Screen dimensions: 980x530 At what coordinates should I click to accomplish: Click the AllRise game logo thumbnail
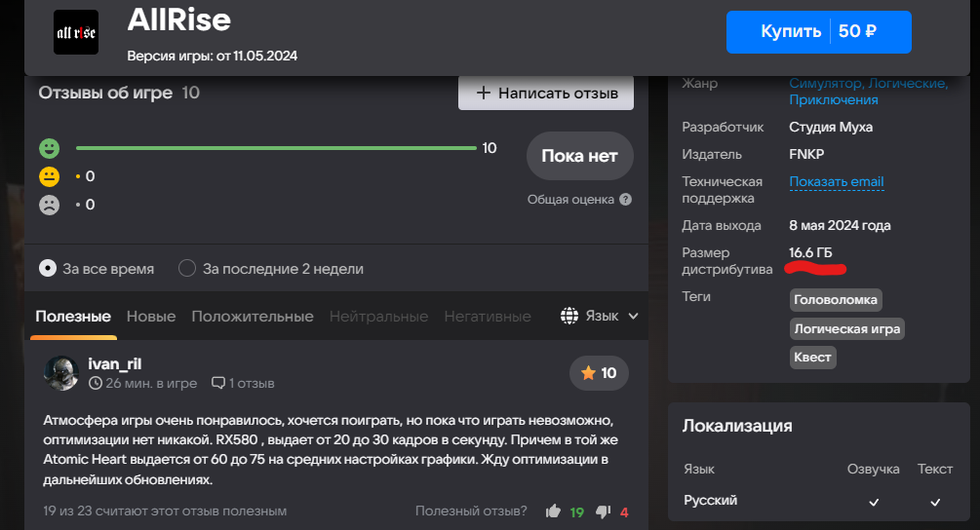pos(75,34)
